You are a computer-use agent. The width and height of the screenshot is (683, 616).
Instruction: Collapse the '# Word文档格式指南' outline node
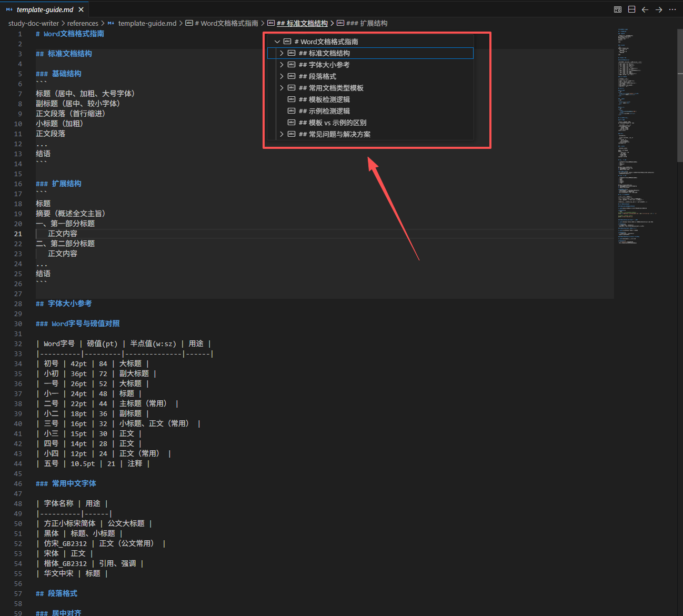tap(277, 42)
